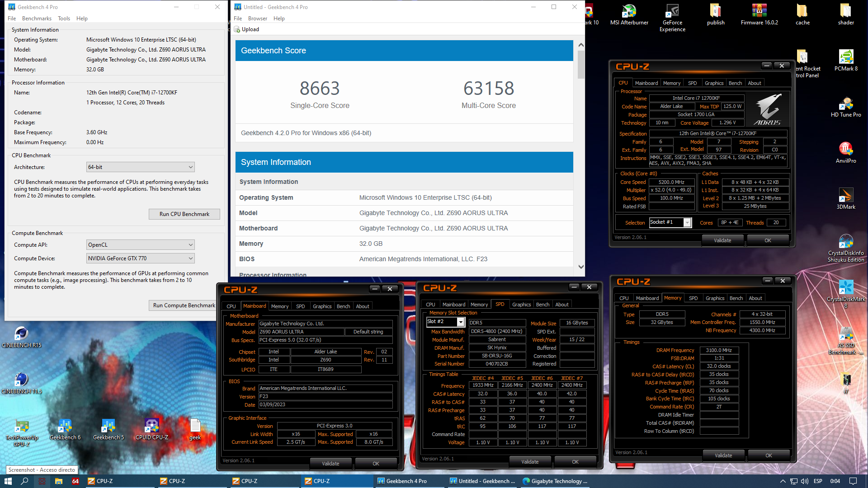Open Compute Device GTX 770 dropdown
Image resolution: width=868 pixels, height=488 pixels.
[x=140, y=258]
